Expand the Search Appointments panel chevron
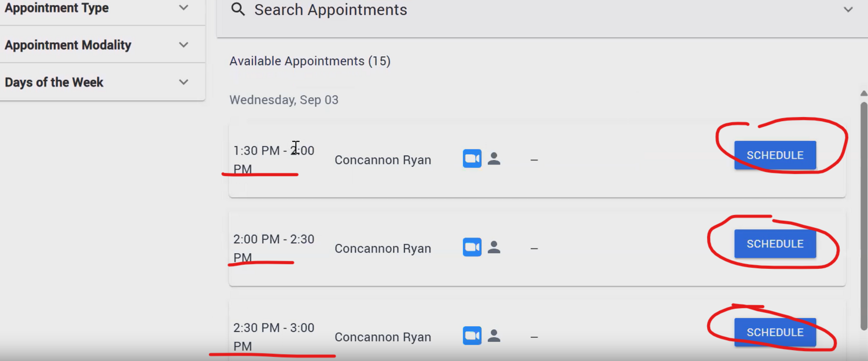The image size is (868, 361). (x=848, y=10)
